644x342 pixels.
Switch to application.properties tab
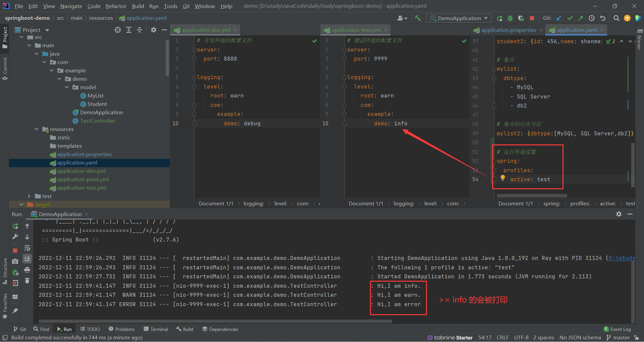[508, 30]
